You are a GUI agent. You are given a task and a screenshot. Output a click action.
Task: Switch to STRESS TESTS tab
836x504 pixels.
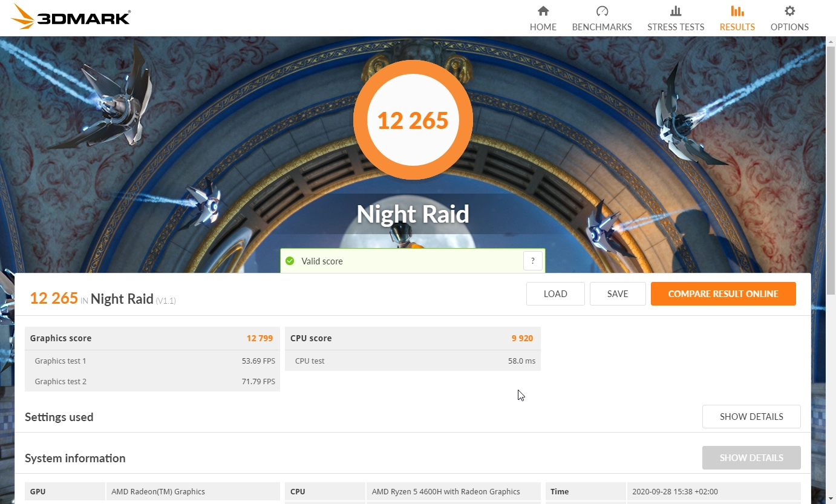click(676, 27)
